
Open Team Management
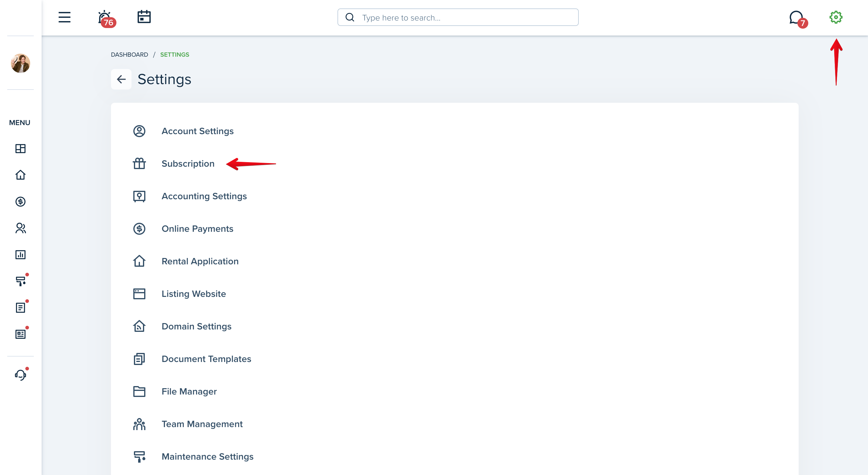point(202,424)
